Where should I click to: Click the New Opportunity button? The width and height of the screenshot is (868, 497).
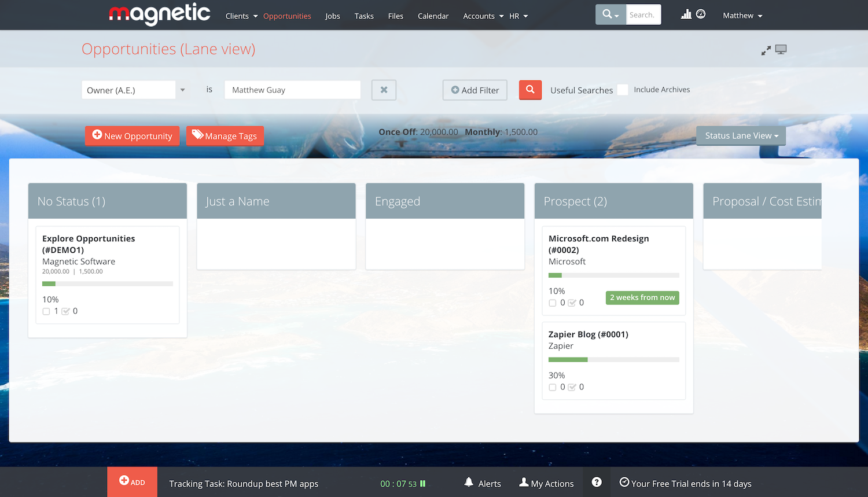[132, 136]
